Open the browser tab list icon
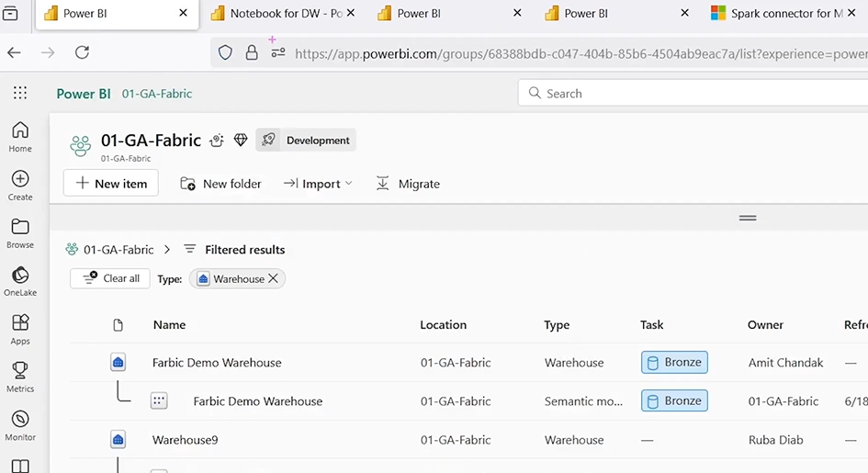This screenshot has width=868, height=473. [10, 13]
